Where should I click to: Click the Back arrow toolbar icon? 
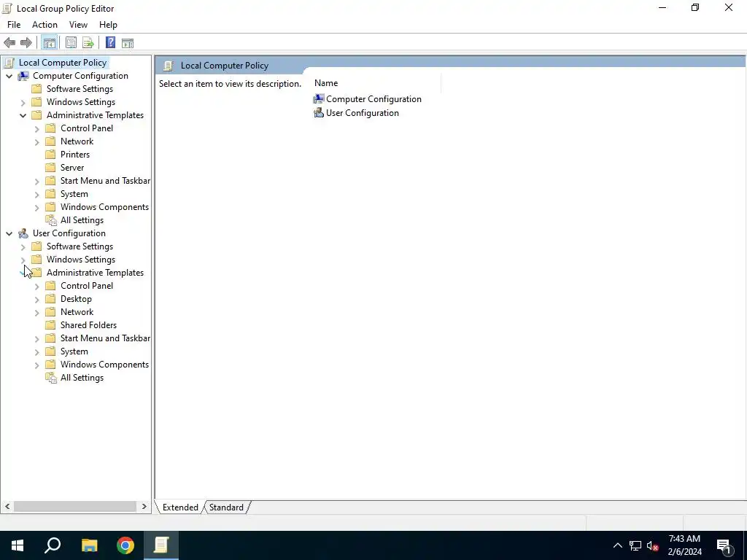point(9,43)
